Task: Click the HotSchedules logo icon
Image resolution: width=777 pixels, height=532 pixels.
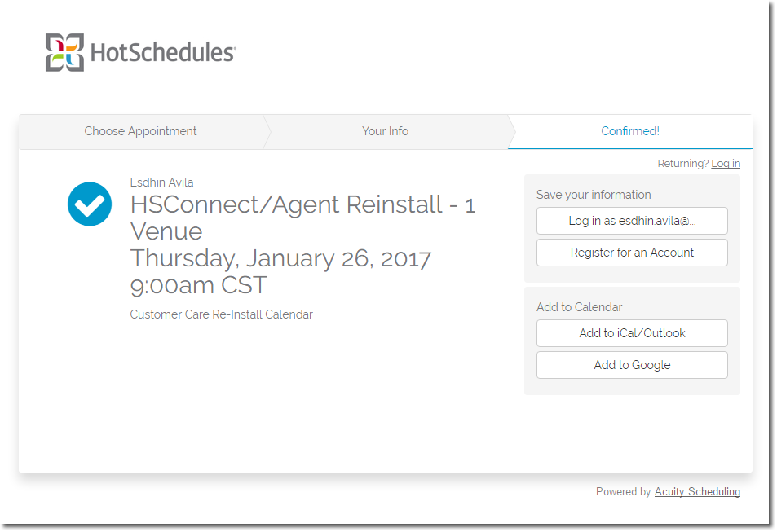Action: [x=64, y=52]
